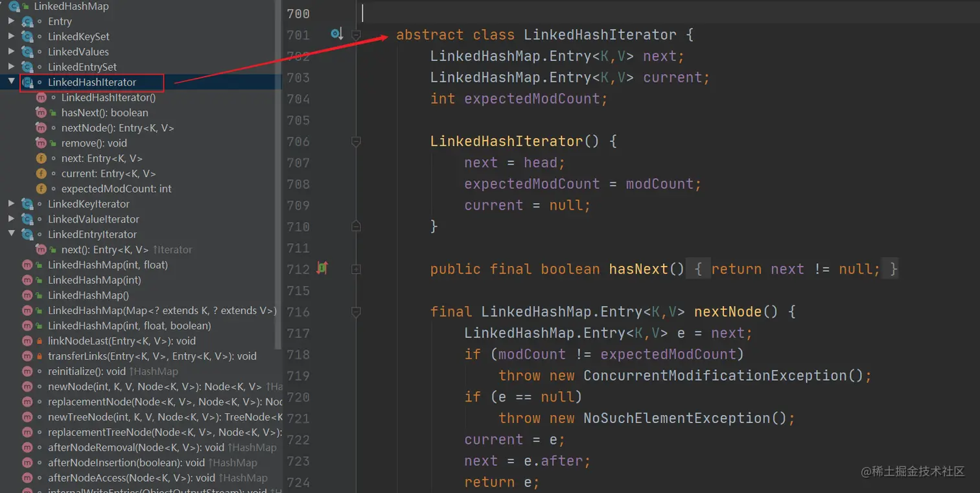Unfold the collapsed hasNext method at line 712
Screen dimensions: 980x493
356,269
